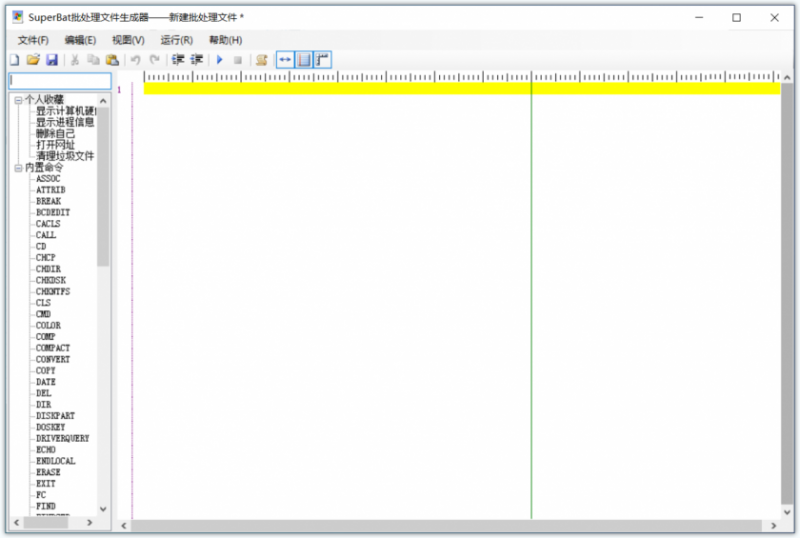Run the batch script with blue play icon

tap(220, 60)
